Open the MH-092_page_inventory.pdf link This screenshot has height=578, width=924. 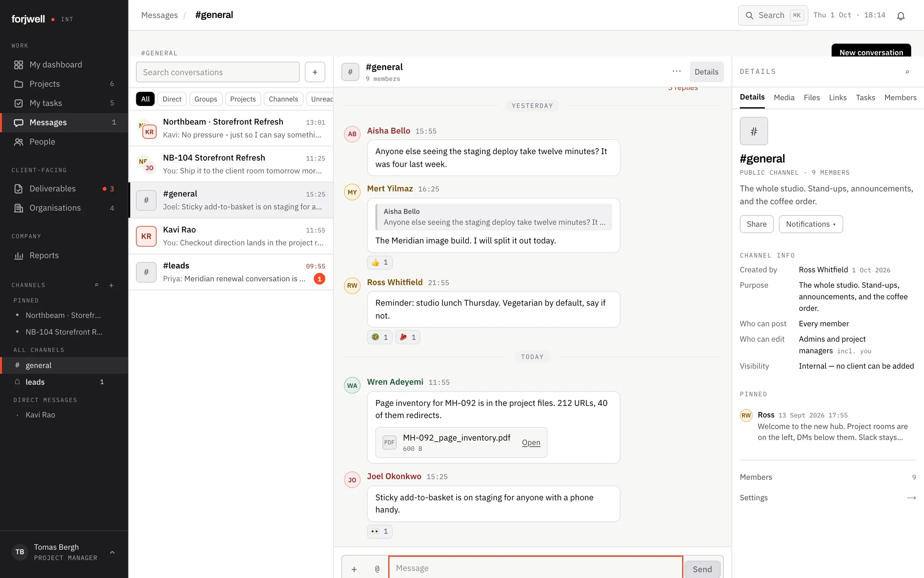531,442
